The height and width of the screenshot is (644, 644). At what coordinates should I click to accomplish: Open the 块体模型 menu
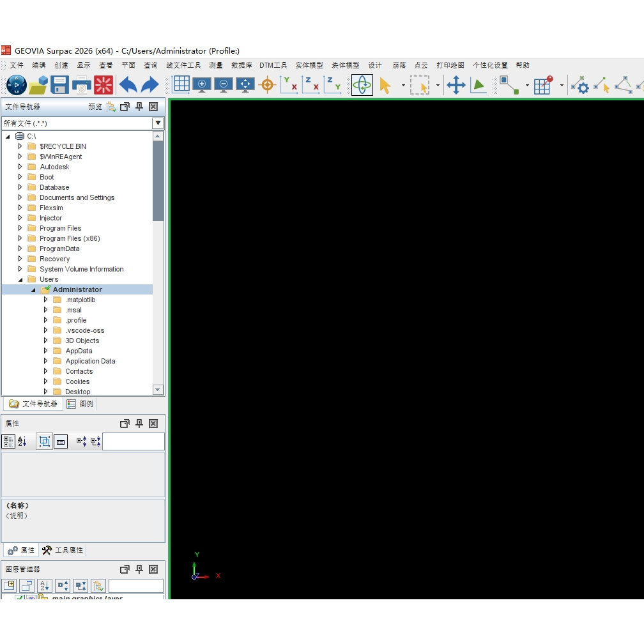point(346,65)
